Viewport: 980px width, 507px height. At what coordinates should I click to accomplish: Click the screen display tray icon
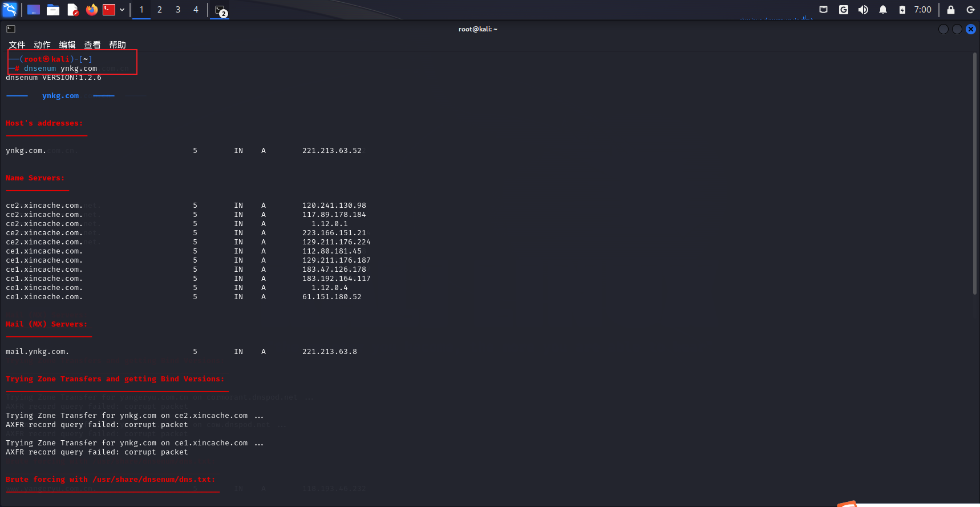point(823,10)
